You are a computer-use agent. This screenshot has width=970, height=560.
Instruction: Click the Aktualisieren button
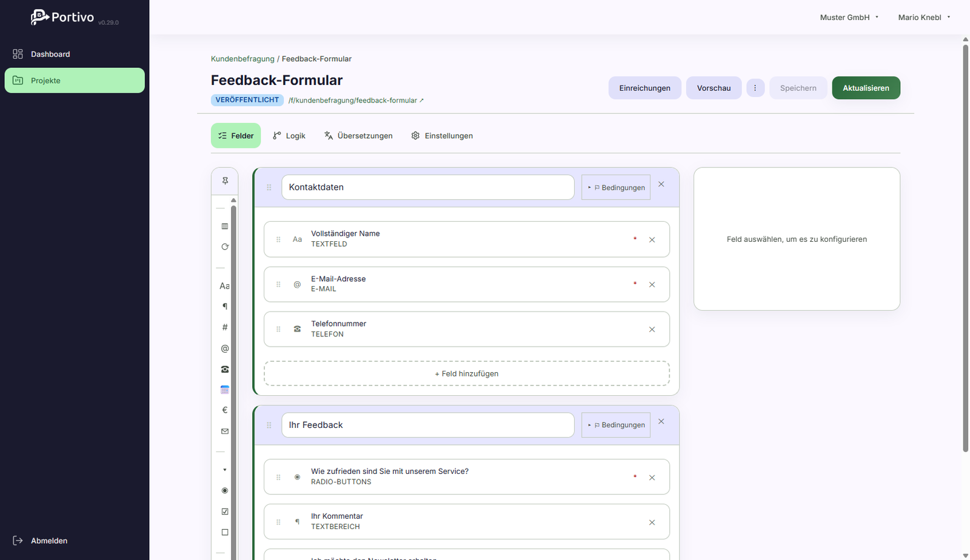(x=866, y=88)
